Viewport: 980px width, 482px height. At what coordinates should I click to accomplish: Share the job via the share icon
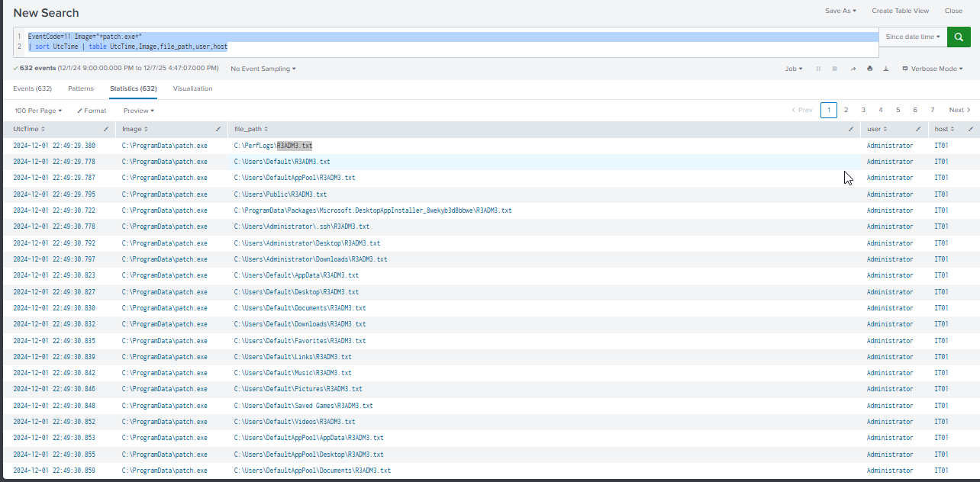coord(853,68)
